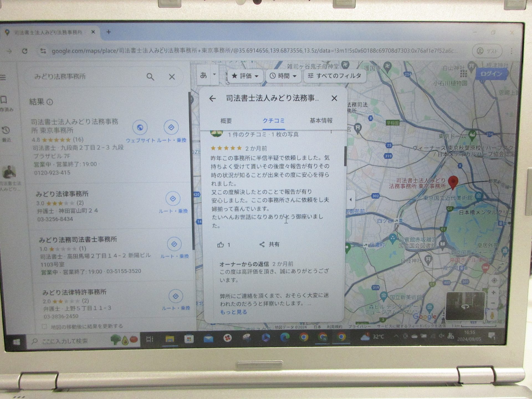Click the プライバシー link on map footer

pos(359,327)
